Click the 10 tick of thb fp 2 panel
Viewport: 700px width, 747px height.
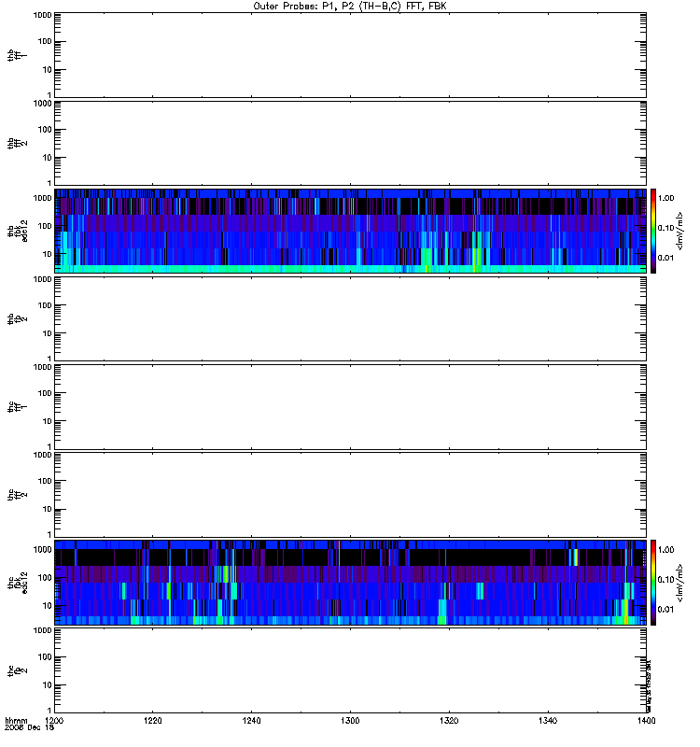pyautogui.click(x=47, y=333)
